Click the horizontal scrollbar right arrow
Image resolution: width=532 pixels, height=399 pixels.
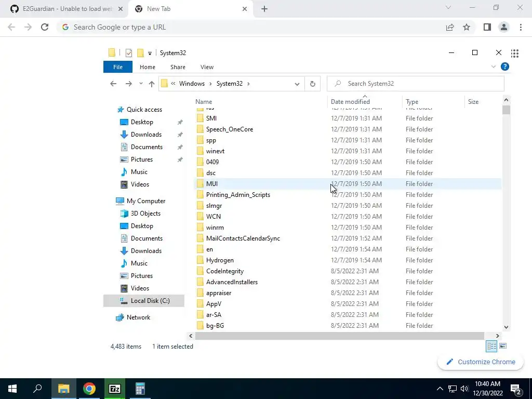point(497,336)
